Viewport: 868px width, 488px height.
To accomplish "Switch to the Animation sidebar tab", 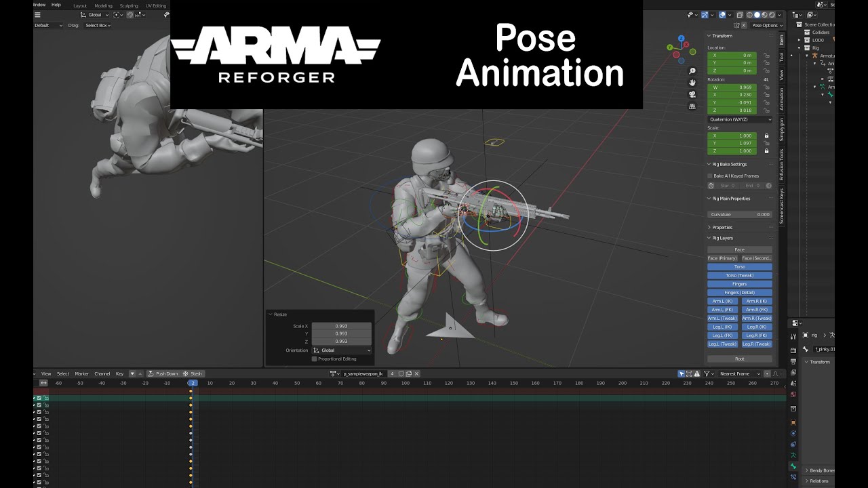I will [x=781, y=99].
